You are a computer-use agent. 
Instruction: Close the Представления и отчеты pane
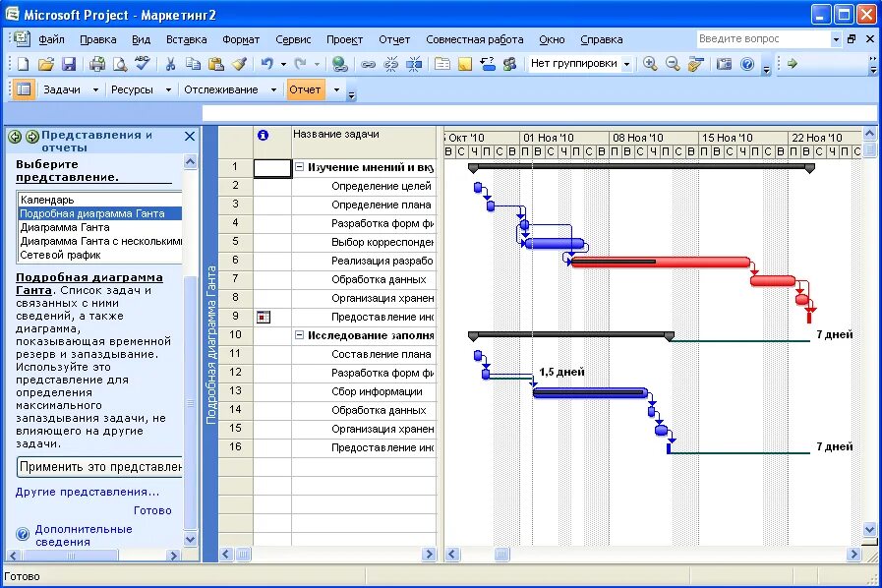pyautogui.click(x=190, y=136)
